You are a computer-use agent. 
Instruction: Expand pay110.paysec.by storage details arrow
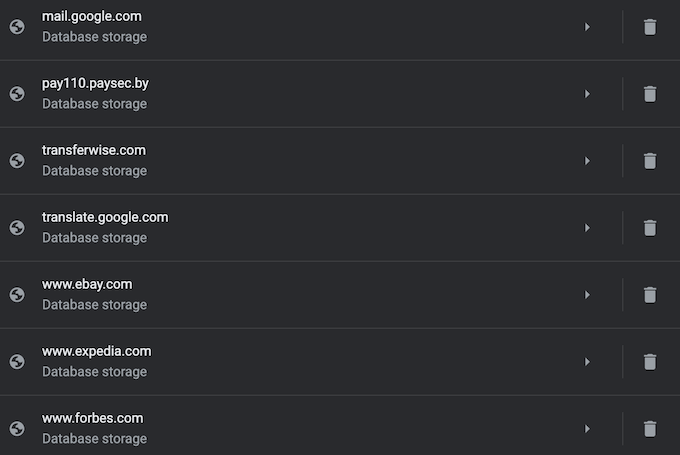point(587,94)
